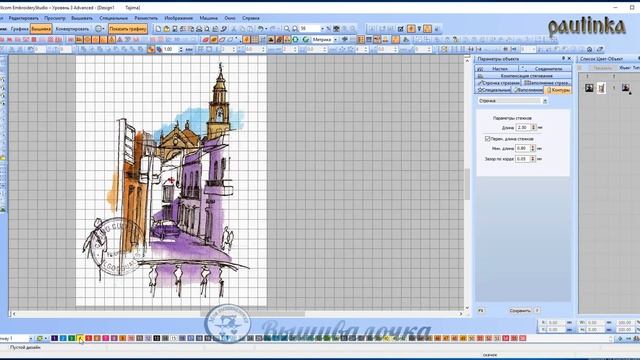The image size is (640, 360).
Task: Select the red closed-shape digitizing tool
Action: tap(205, 40)
